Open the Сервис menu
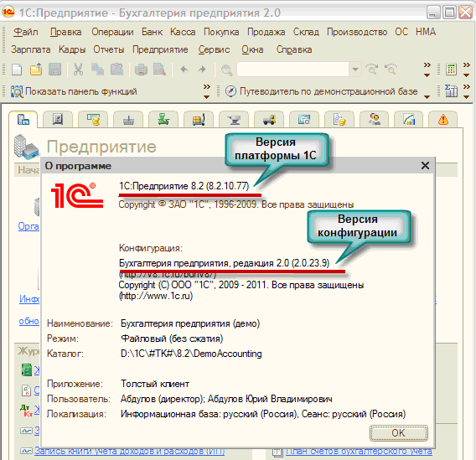This screenshot has height=460, width=476. [214, 49]
